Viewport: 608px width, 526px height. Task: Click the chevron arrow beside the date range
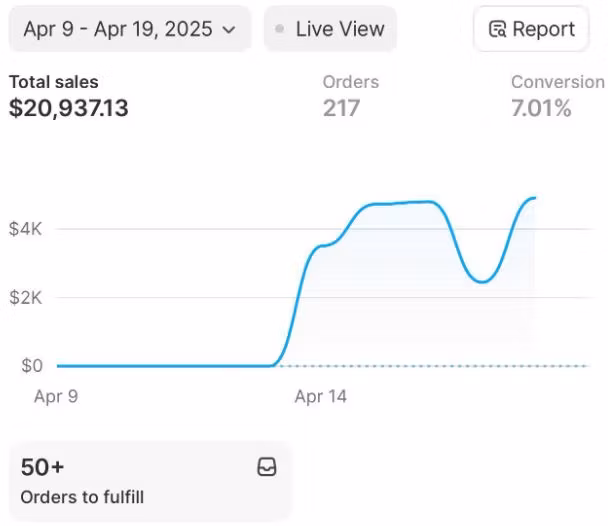(230, 30)
